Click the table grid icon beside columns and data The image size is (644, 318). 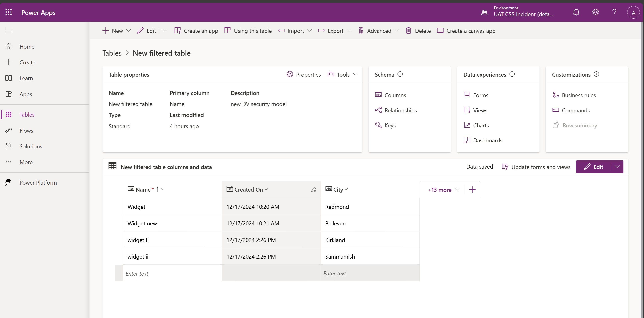pyautogui.click(x=112, y=166)
